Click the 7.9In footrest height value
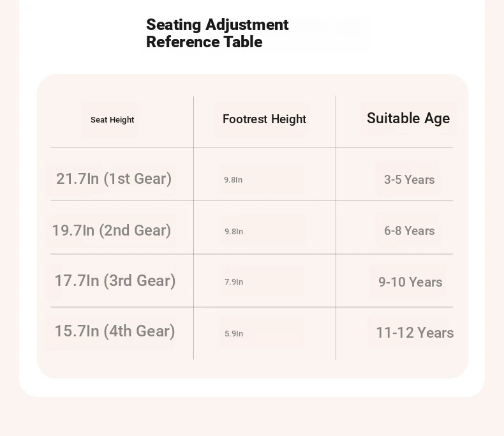504x436 pixels. click(x=233, y=282)
